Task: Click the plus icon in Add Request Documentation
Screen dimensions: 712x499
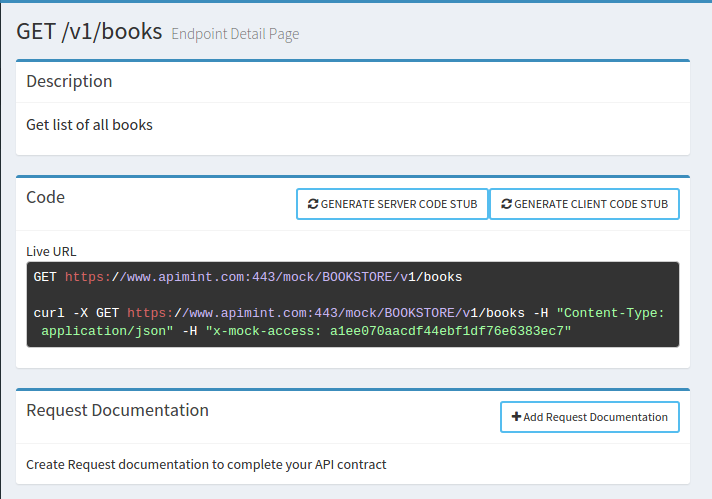Action: [x=516, y=416]
